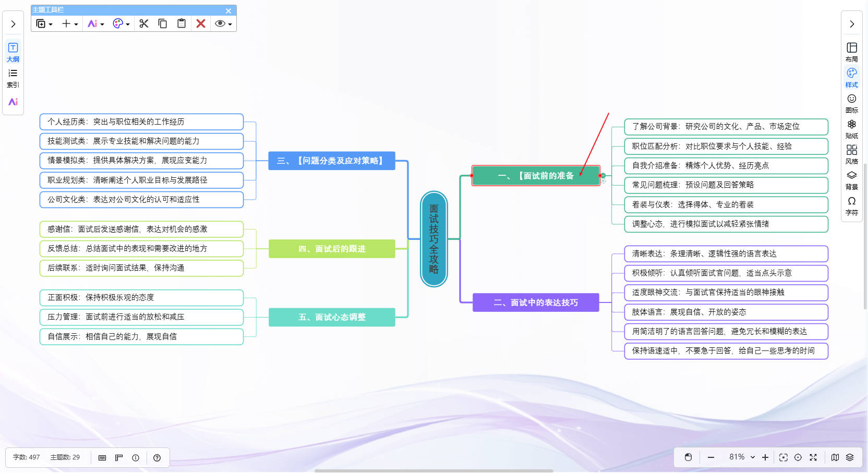Select the 四、面试后的跟进 topic node

pyautogui.click(x=332, y=249)
